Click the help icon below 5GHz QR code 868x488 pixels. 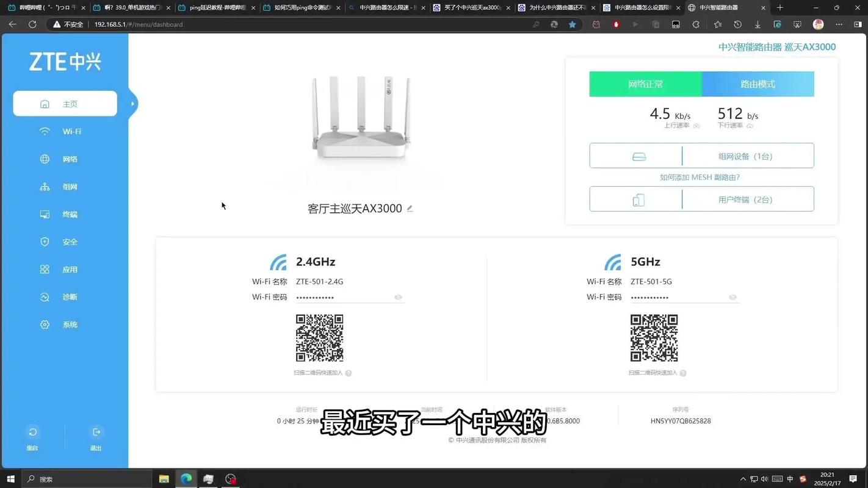tap(683, 373)
